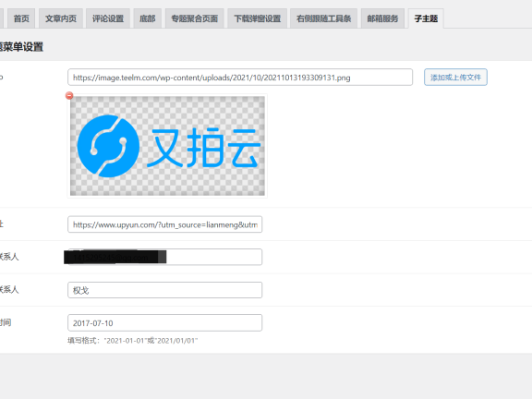Open the 下载弹窗设置 tab
Screen dimensions: 532x399
[x=258, y=18]
